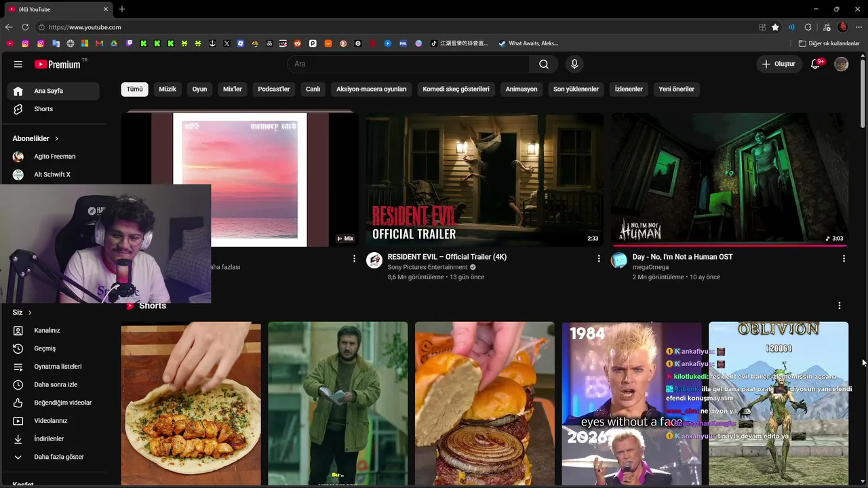868x488 pixels.
Task: Go to Ana Sayfa in the sidebar
Action: [x=54, y=91]
